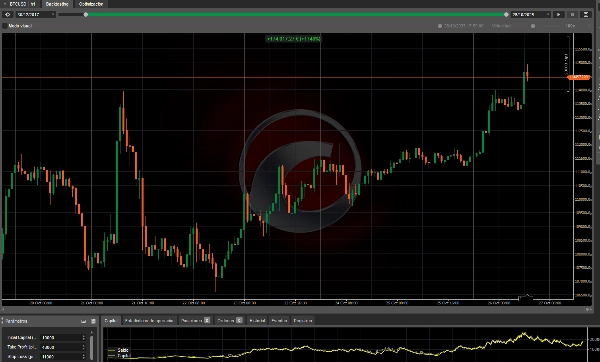Click the stepper arrows of the Take Profit parameter
Image resolution: width=600 pixels, height=362 pixels.
coord(83,347)
